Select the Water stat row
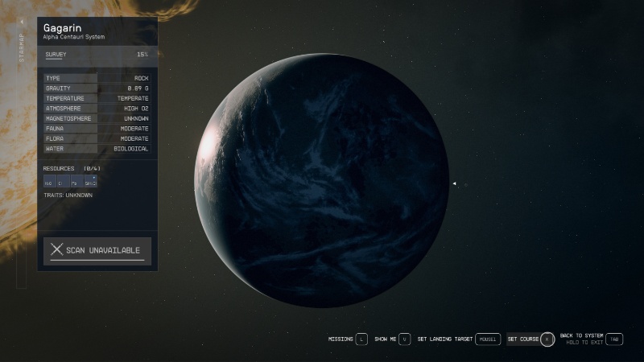Image resolution: width=644 pixels, height=362 pixels. [97, 149]
